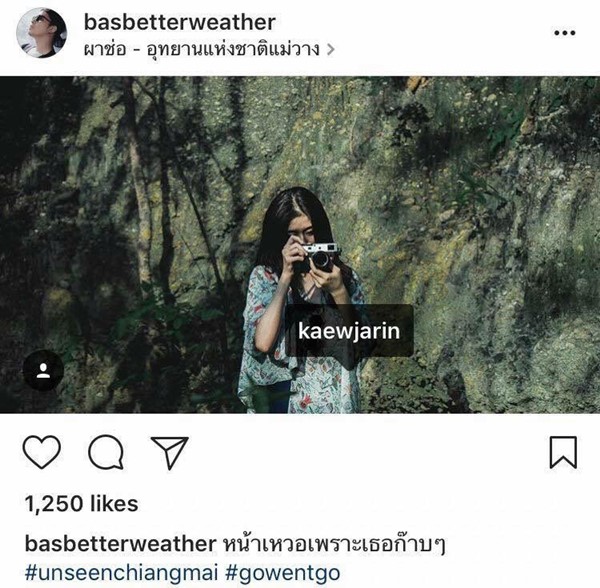This screenshot has width=600, height=588.
Task: Open comments via the speech bubble icon
Action: 106,452
